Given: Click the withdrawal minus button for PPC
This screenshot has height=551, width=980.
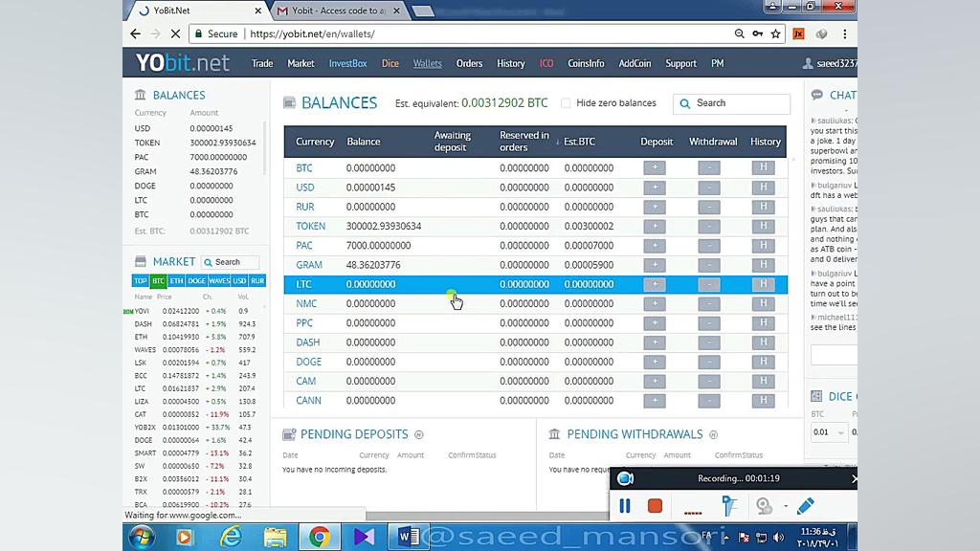Looking at the screenshot, I should (x=709, y=323).
